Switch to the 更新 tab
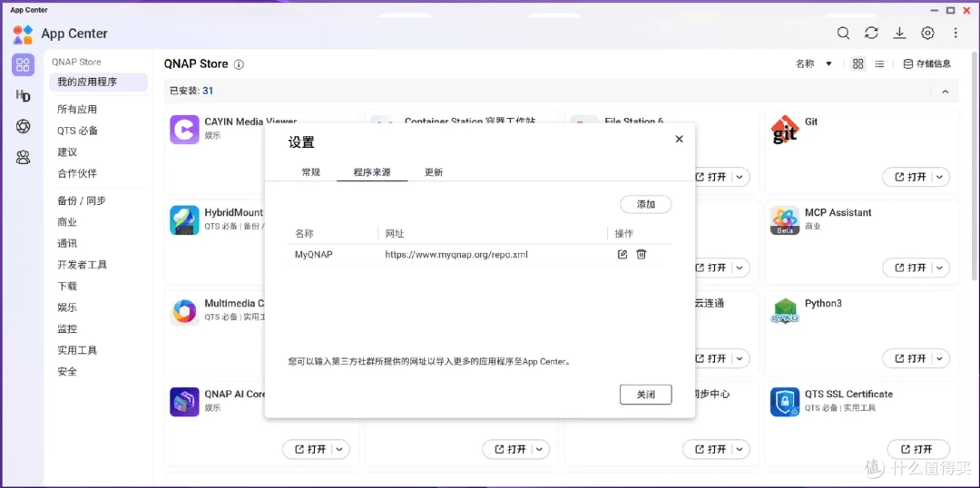The height and width of the screenshot is (488, 980). [x=434, y=172]
